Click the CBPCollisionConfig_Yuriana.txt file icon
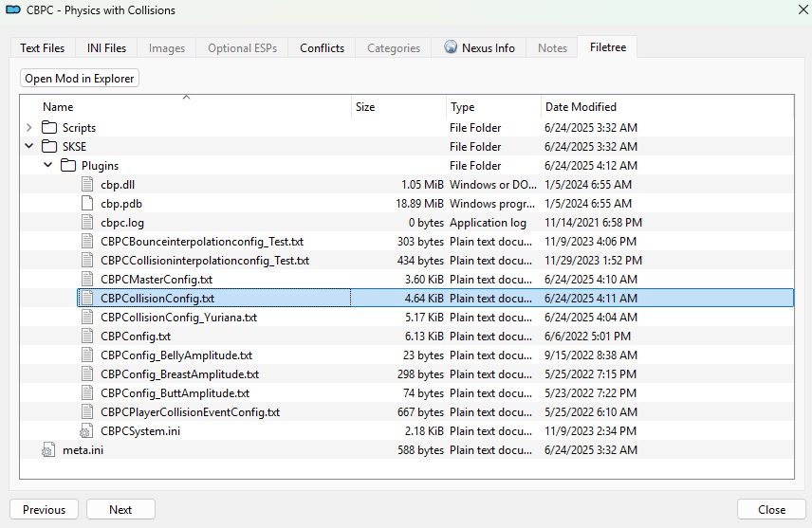The width and height of the screenshot is (812, 528). tap(87, 318)
